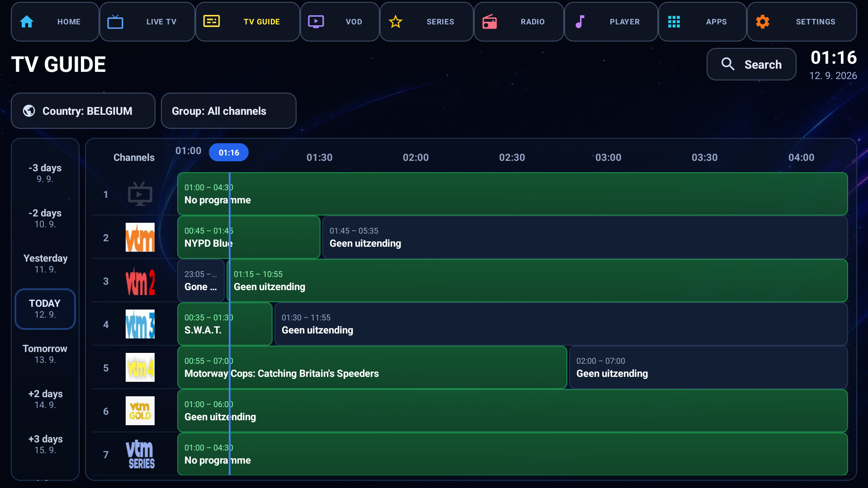This screenshot has width=868, height=488.
Task: Open channel 1 No programme 01:00–04:30
Action: coord(513,194)
